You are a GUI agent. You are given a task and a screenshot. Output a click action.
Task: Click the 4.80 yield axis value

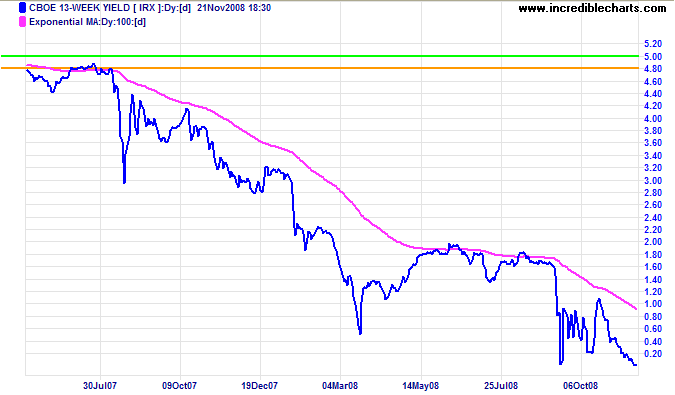coord(653,69)
